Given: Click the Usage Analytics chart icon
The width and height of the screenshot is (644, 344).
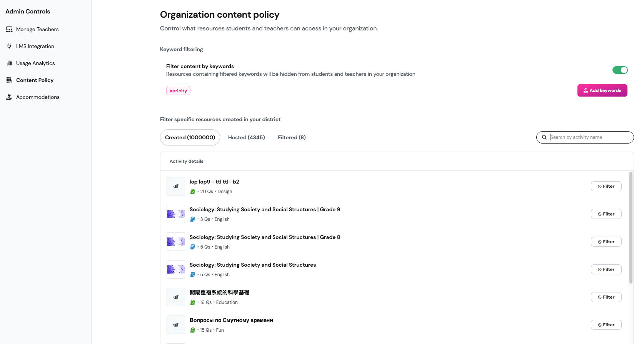Looking at the screenshot, I should pyautogui.click(x=9, y=63).
